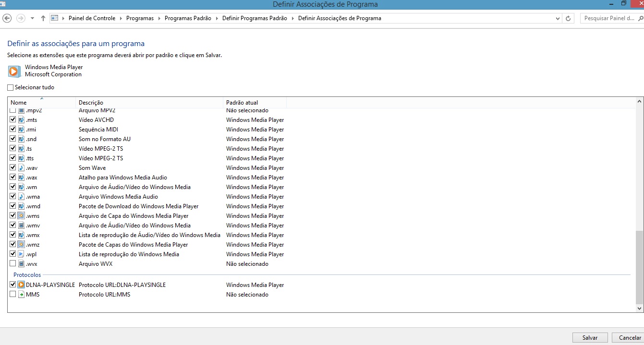Click the vertical scrollbar thumb
This screenshot has width=644, height=345.
639,267
